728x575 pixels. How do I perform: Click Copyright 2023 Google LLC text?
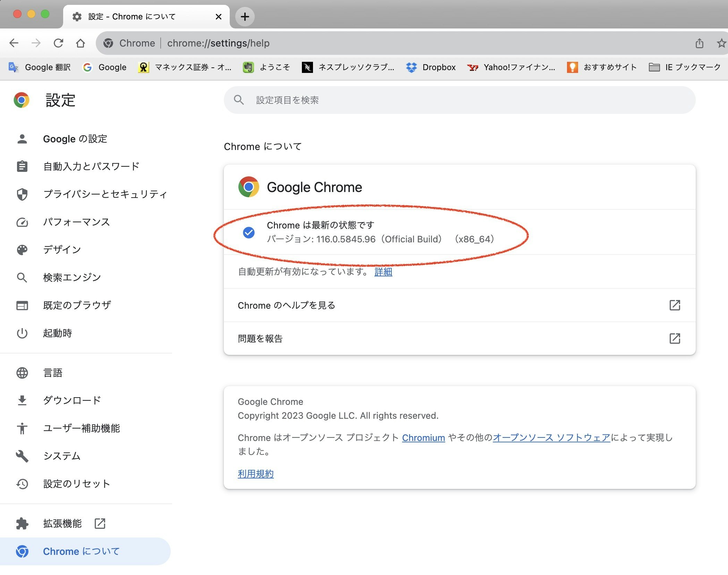(x=338, y=416)
